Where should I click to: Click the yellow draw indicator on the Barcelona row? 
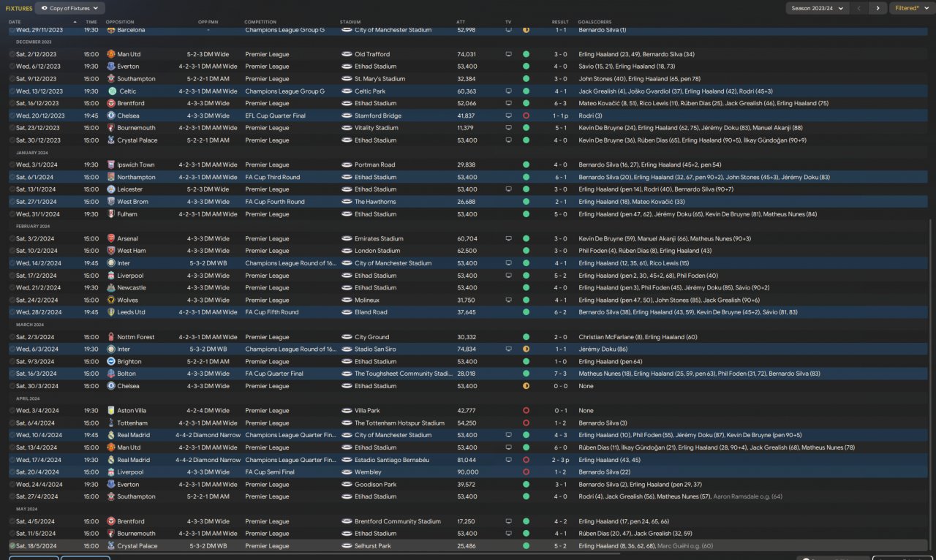click(526, 30)
